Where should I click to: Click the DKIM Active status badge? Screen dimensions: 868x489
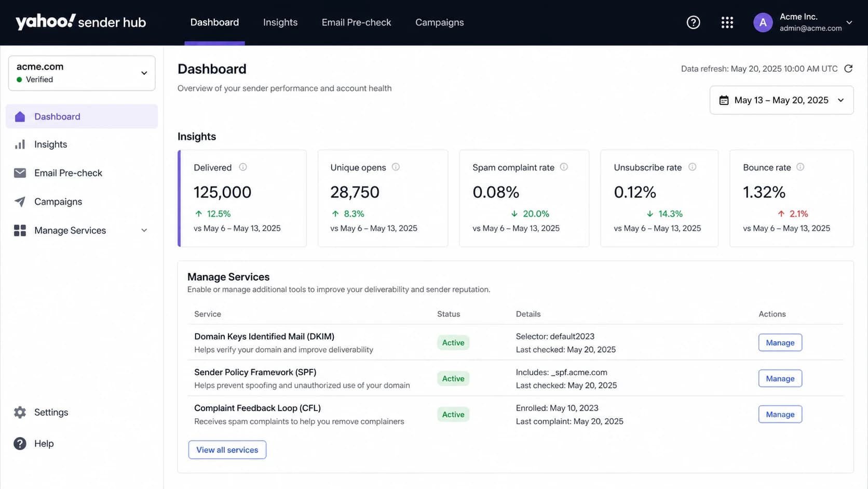pyautogui.click(x=453, y=342)
